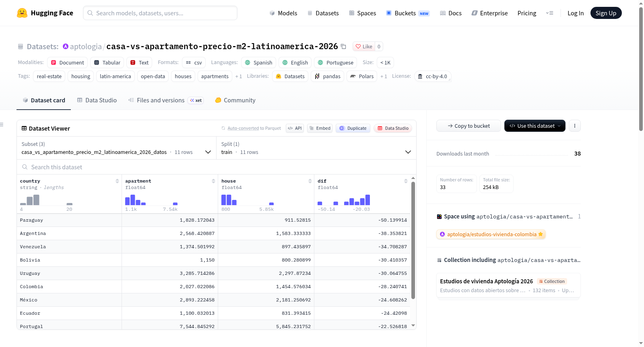Open the Use this dataset dropdown
644x347 pixels.
(x=535, y=126)
